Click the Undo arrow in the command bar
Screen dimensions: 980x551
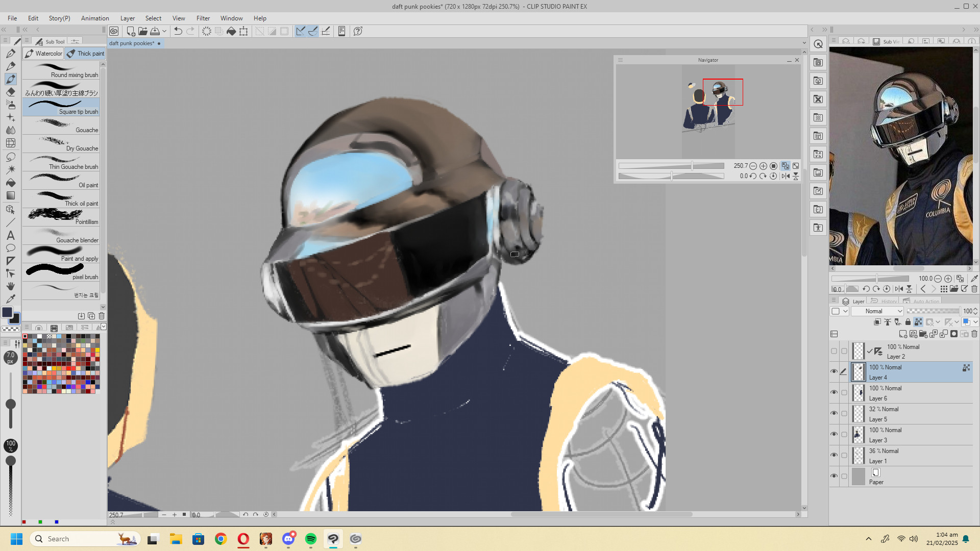click(x=178, y=31)
